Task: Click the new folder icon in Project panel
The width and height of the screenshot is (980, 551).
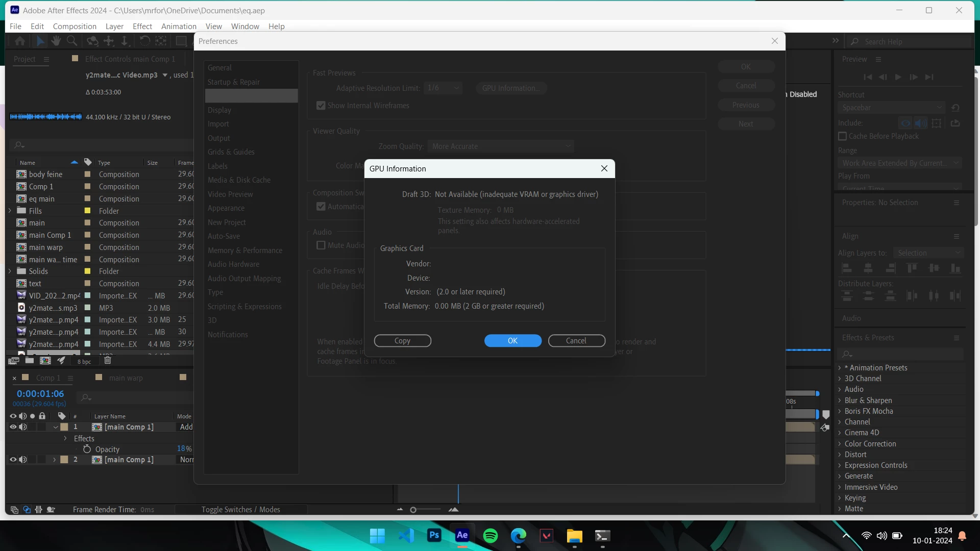Action: click(x=30, y=361)
